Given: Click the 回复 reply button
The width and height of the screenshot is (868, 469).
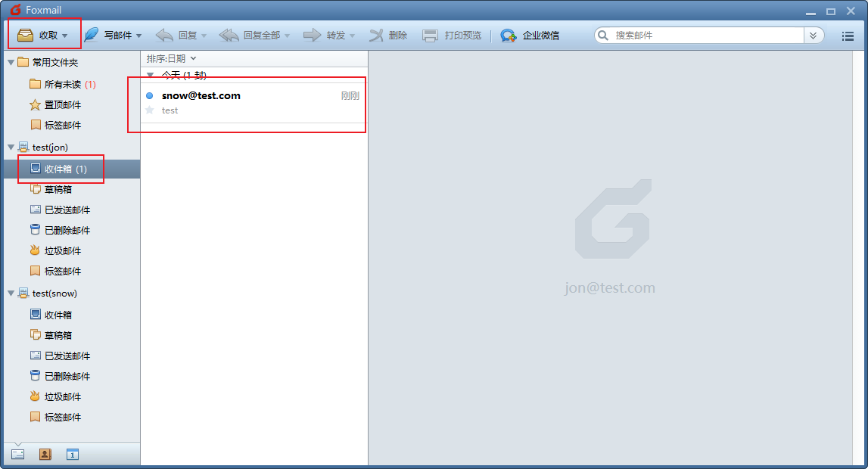Looking at the screenshot, I should point(176,35).
